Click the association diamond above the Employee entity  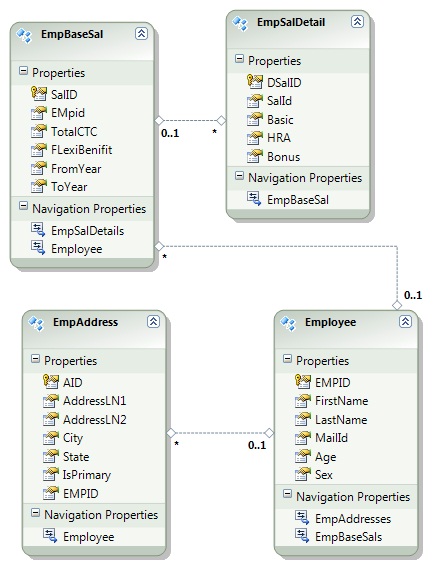click(x=397, y=305)
